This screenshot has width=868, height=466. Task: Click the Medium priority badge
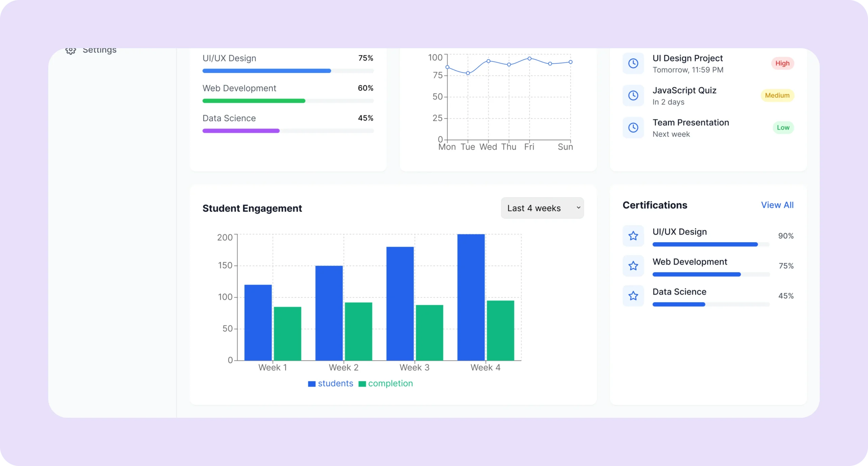point(777,96)
